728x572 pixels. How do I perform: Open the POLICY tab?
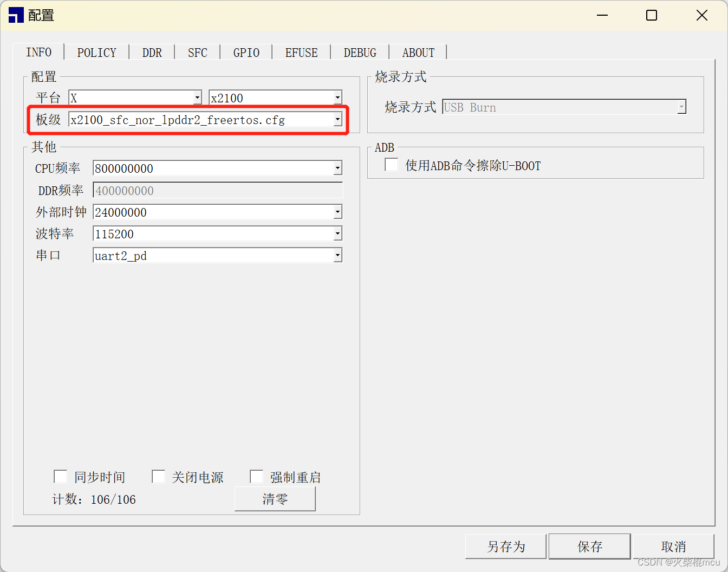(x=96, y=53)
